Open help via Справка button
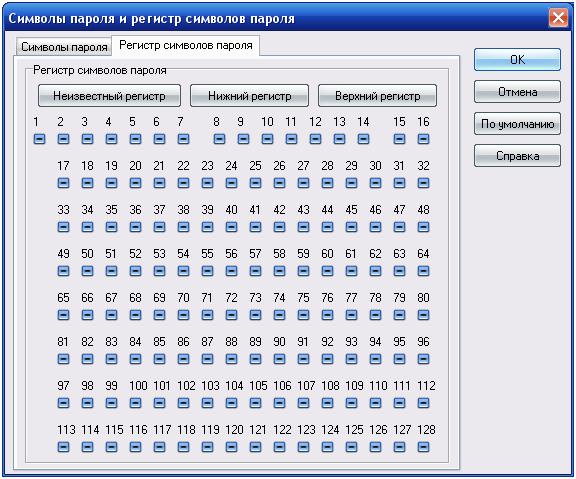This screenshot has height=479, width=576. coord(517,156)
